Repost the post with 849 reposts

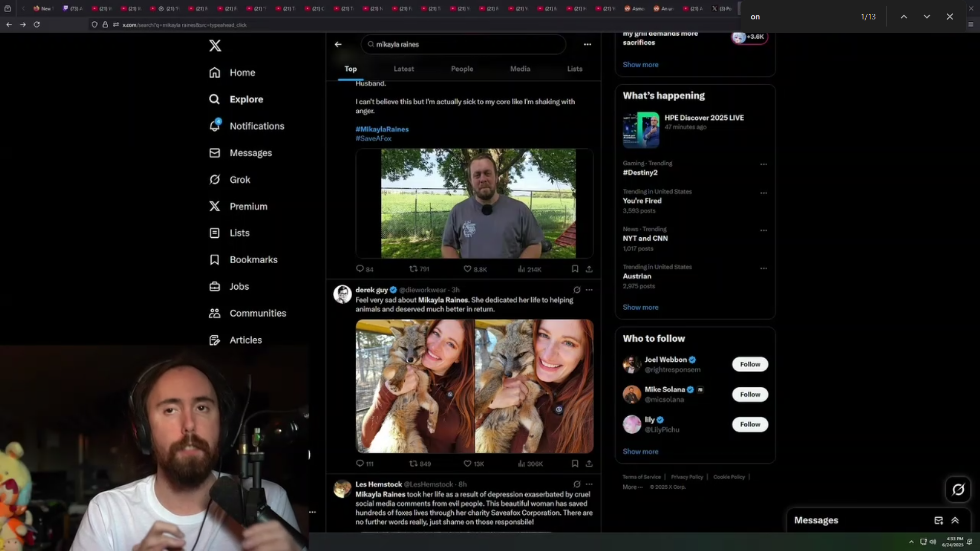click(x=420, y=464)
